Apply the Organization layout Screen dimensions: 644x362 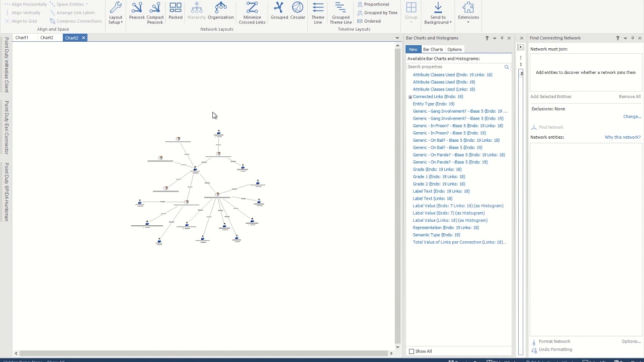pyautogui.click(x=221, y=11)
